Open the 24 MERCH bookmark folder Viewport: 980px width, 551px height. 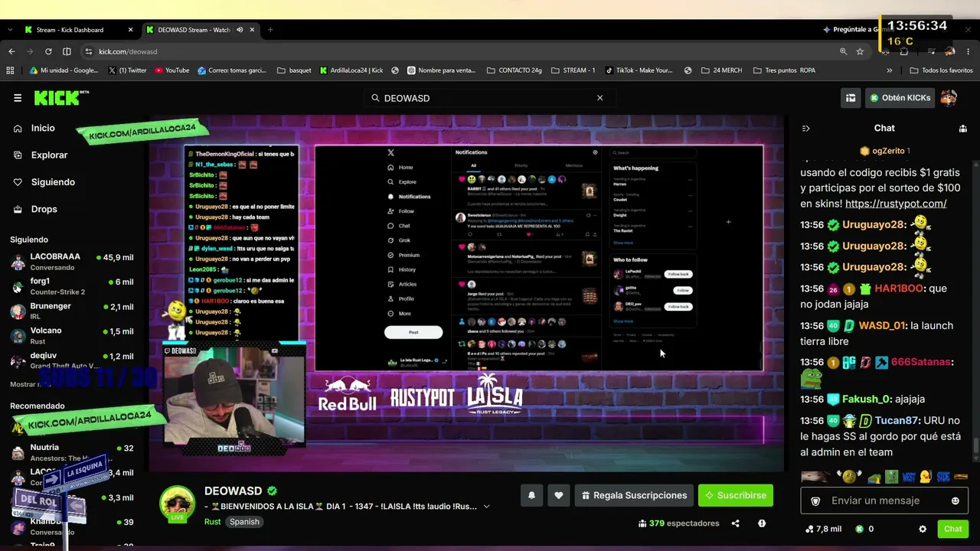720,70
